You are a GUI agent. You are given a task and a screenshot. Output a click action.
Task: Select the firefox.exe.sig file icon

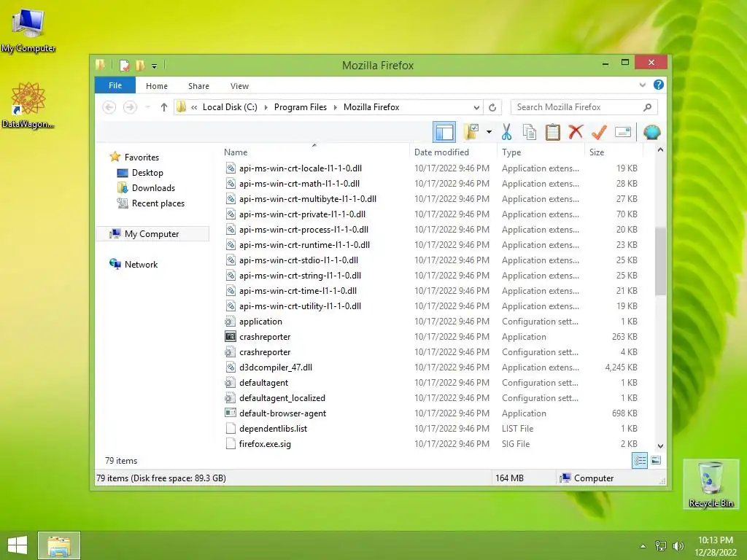231,444
